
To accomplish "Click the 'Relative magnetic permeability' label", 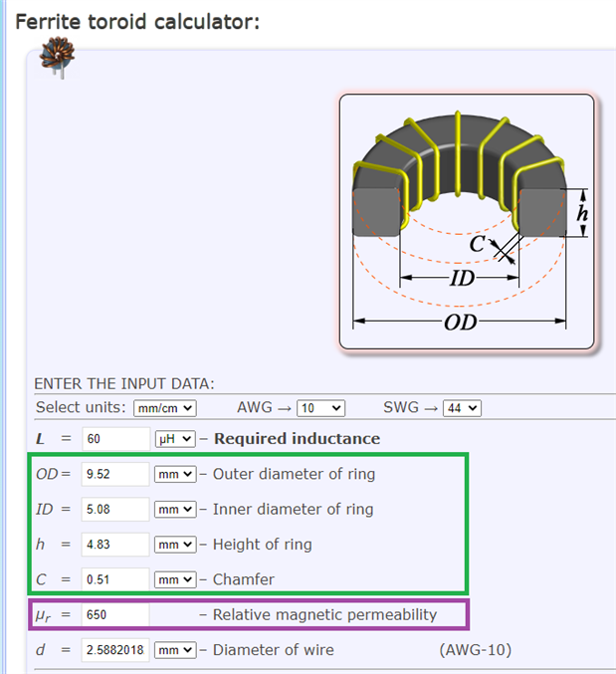I will (324, 615).
